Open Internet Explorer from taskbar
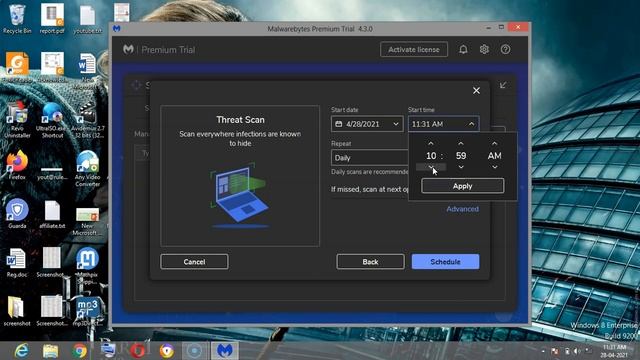 [x=21, y=351]
